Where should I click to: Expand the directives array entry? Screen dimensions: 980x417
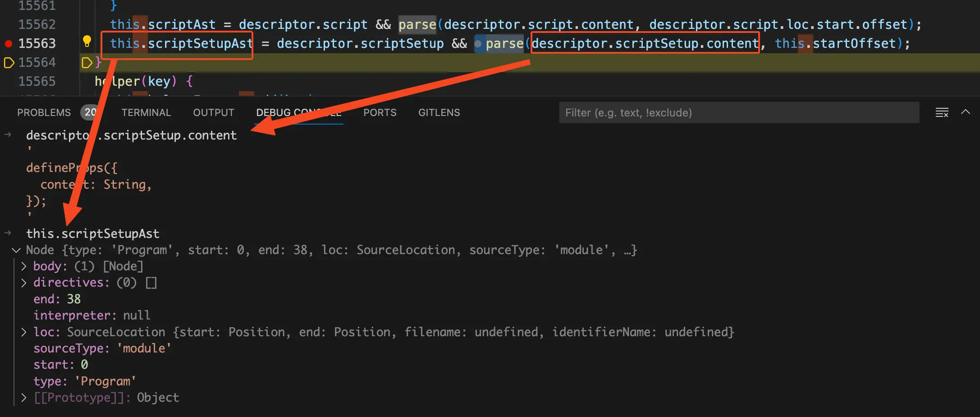coord(24,283)
